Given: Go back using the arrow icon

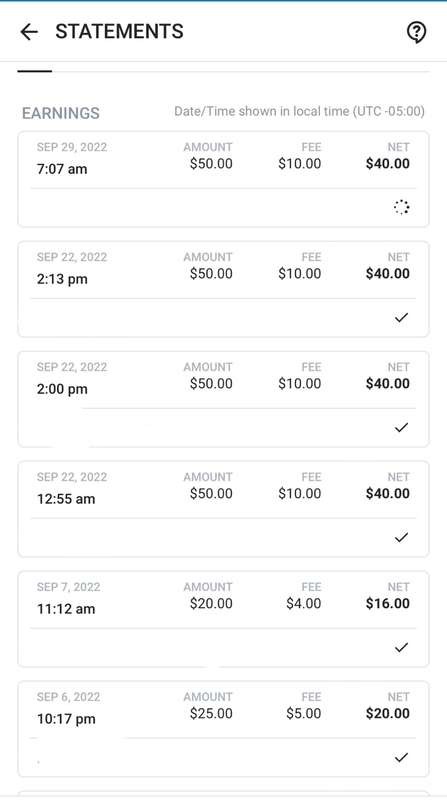Looking at the screenshot, I should point(29,32).
